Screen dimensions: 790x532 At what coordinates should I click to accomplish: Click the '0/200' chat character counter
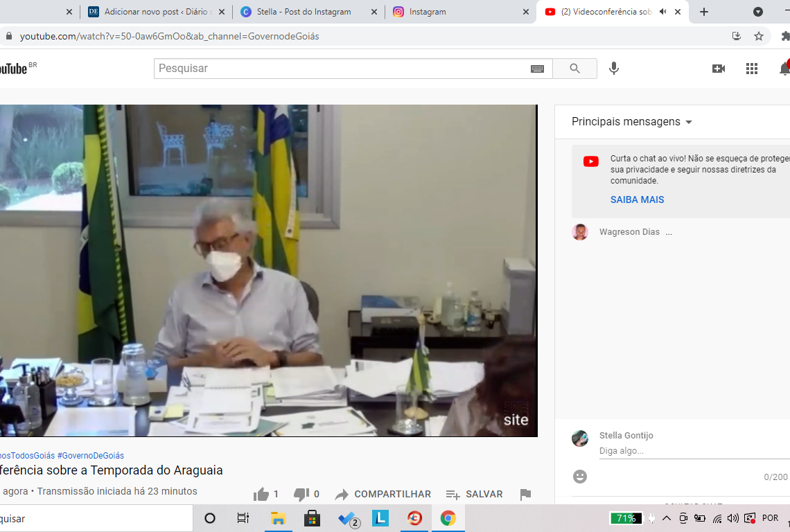(x=775, y=477)
